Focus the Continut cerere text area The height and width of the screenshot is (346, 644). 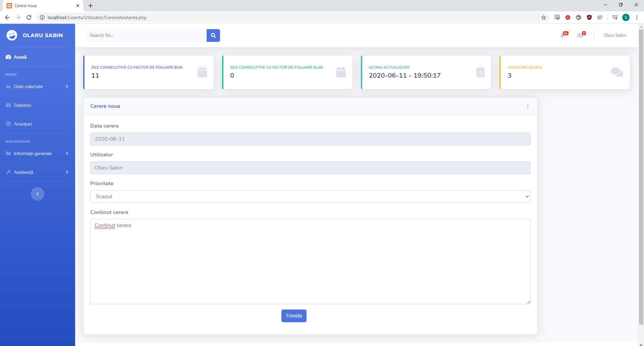(x=310, y=261)
